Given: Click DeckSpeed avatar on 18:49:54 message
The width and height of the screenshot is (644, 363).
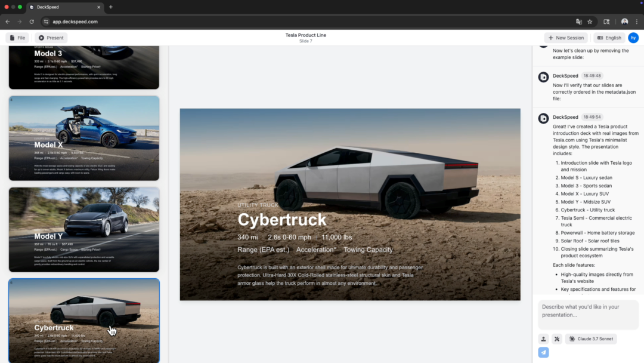Looking at the screenshot, I should (x=543, y=118).
